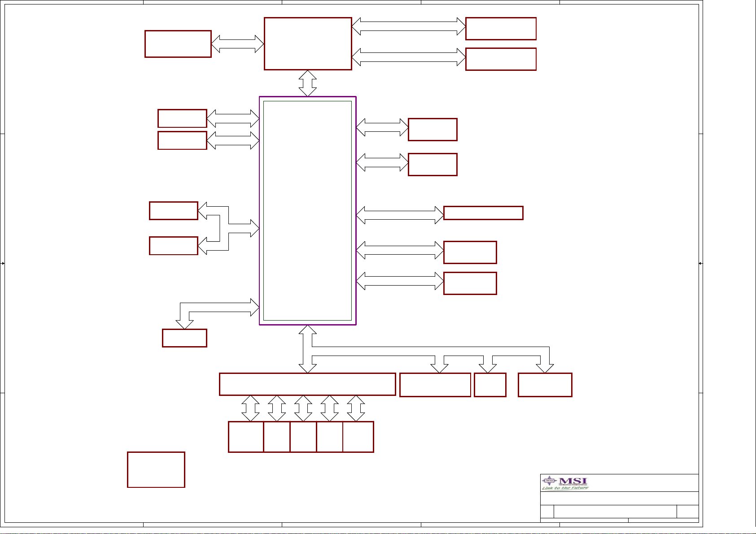756x534 pixels.
Task: Select the large purple-outlined central block
Action: [308, 211]
